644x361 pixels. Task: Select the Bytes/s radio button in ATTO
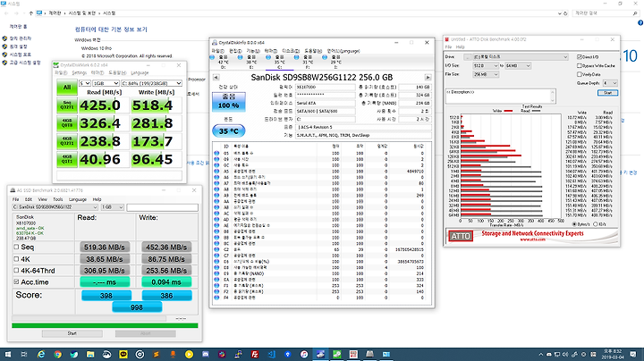574,224
